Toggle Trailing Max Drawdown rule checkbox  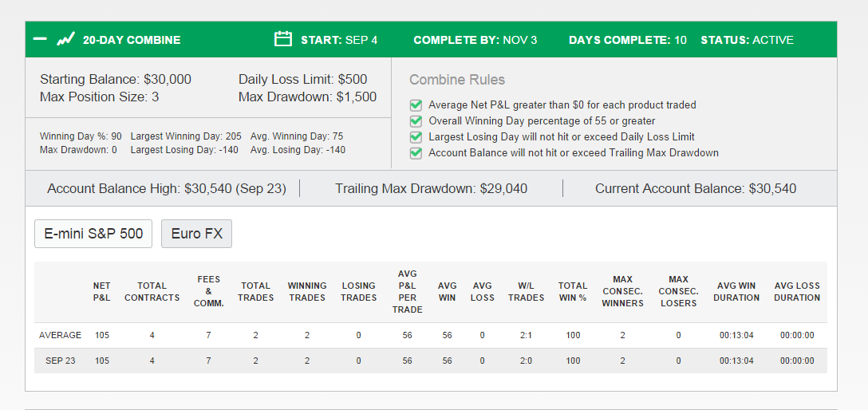point(416,153)
